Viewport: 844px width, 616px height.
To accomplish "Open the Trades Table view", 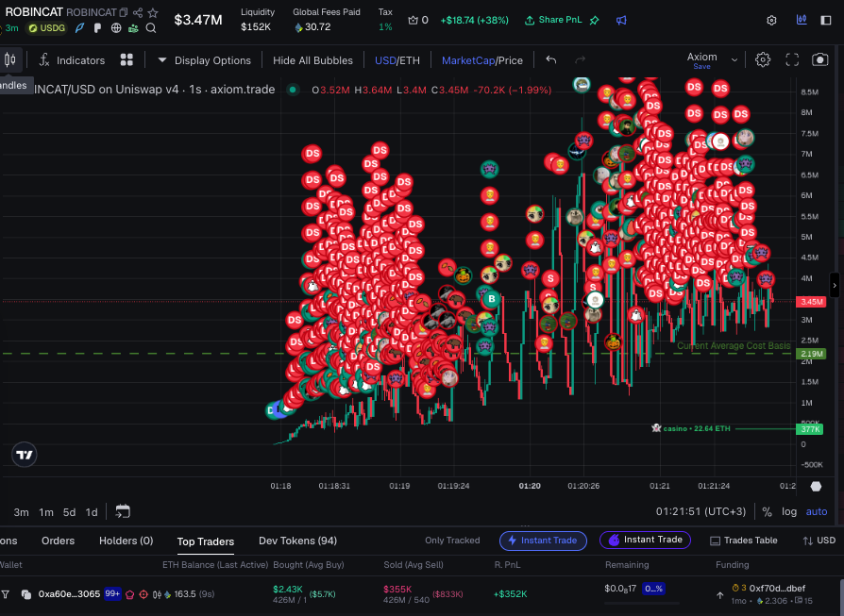I will (743, 541).
